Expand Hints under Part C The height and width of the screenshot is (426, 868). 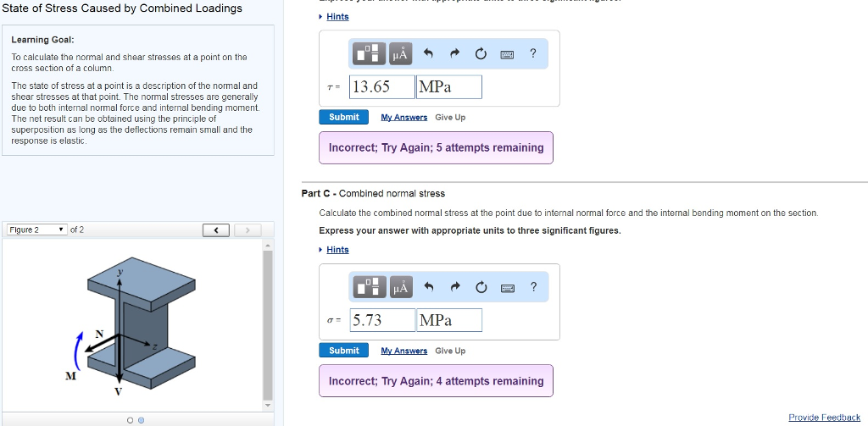click(337, 250)
